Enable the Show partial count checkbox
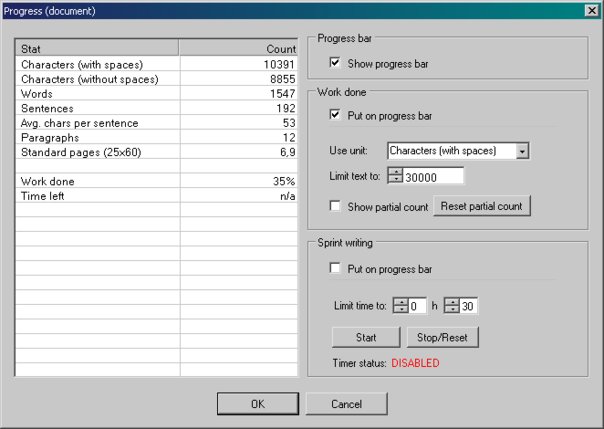Viewport: 604px width, 429px height. 336,207
